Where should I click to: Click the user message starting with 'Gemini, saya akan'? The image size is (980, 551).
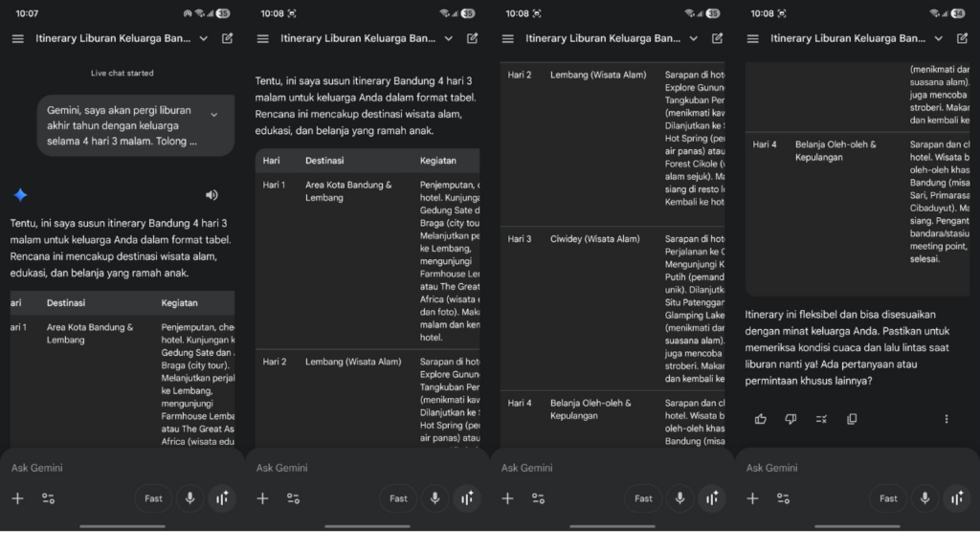click(x=122, y=125)
